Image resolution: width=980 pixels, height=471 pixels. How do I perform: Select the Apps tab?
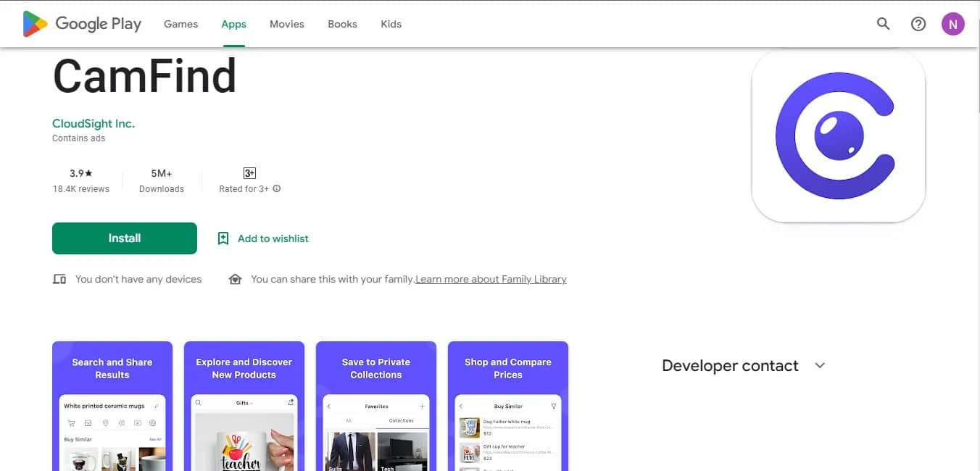pos(234,24)
